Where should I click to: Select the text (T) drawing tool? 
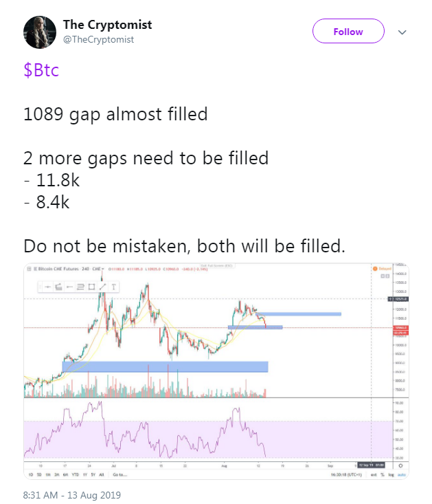pos(113,287)
